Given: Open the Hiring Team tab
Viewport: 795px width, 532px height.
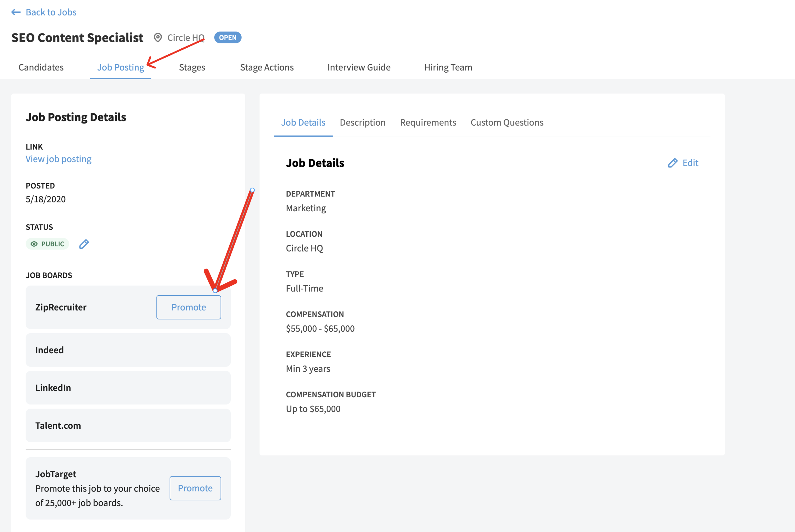Looking at the screenshot, I should [x=448, y=67].
